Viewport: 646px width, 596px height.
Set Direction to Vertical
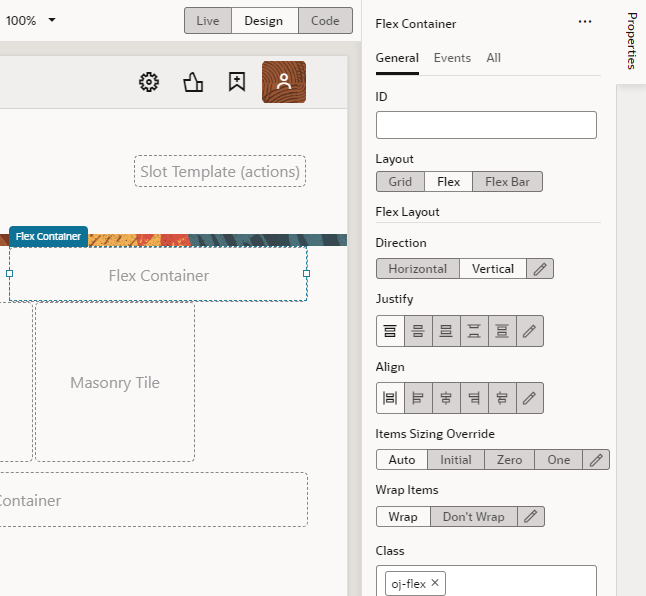[493, 269]
